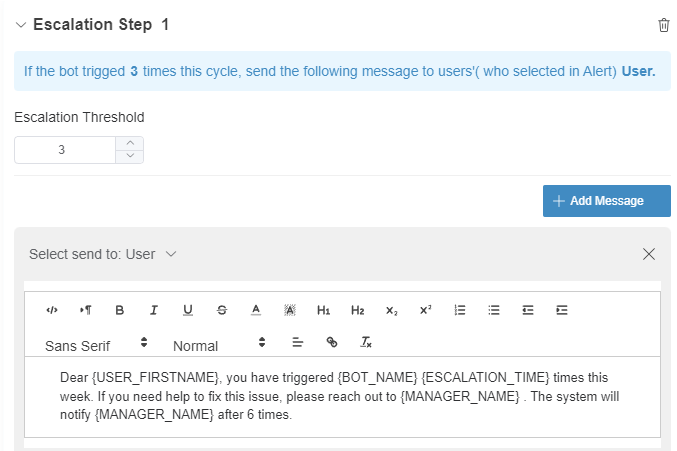The width and height of the screenshot is (677, 451).
Task: Clear text formatting
Action: click(366, 342)
